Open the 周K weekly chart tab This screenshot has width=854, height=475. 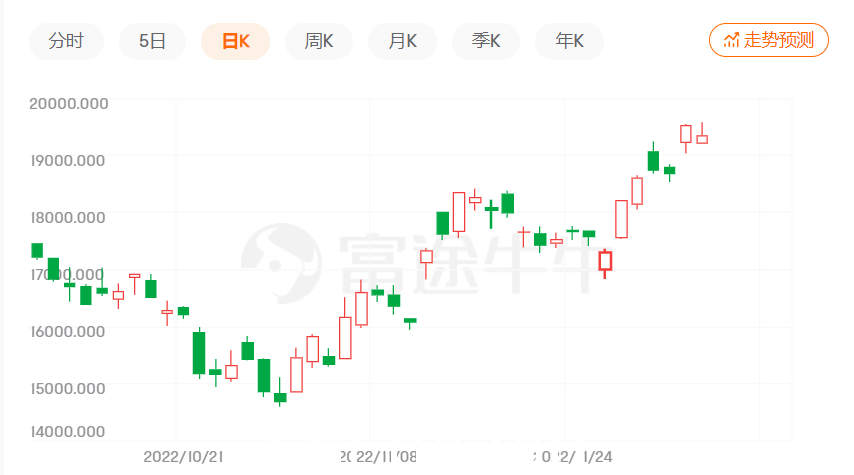point(319,41)
